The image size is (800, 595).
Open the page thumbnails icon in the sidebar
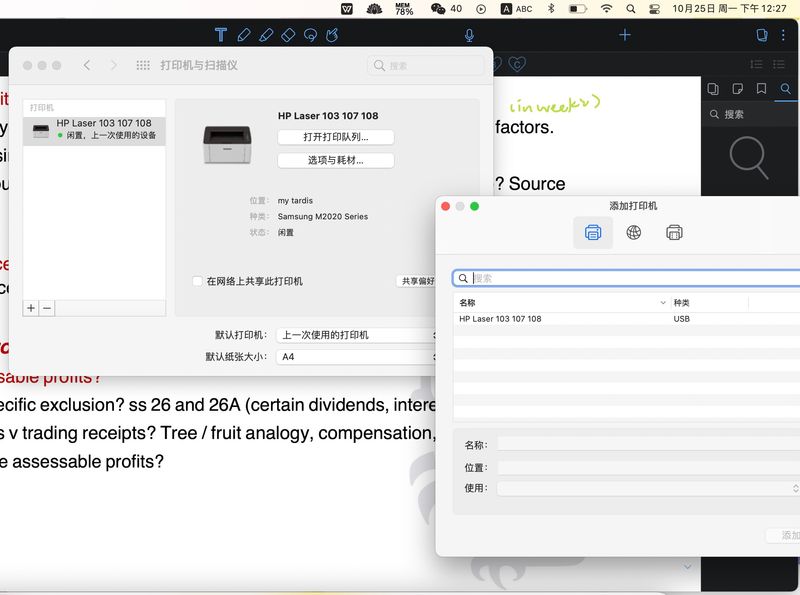[713, 89]
